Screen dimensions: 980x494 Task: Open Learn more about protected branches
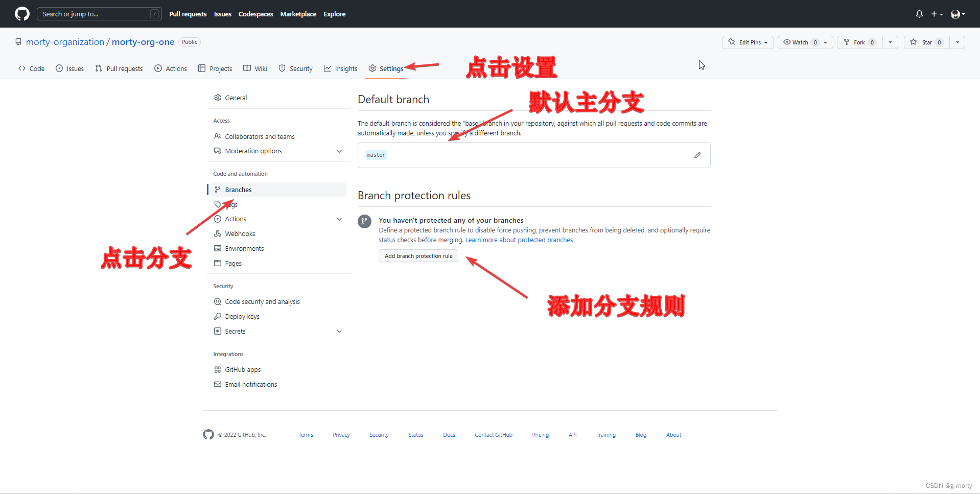point(519,240)
